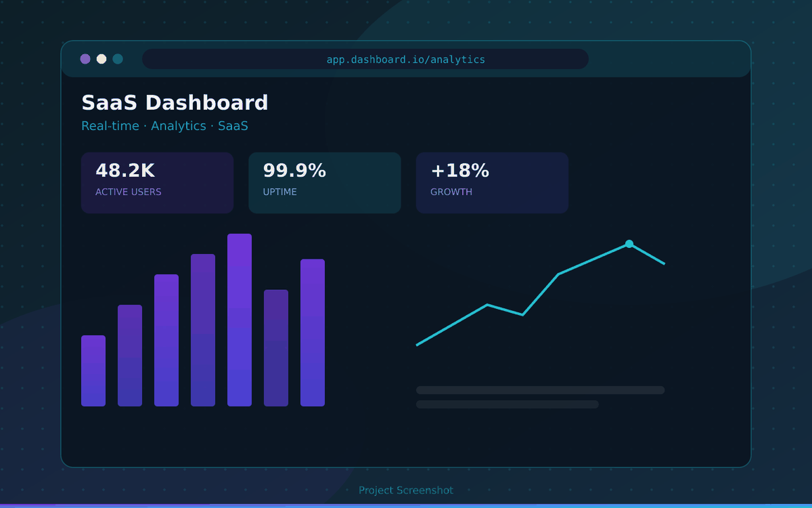Click the GROWTH label
The width and height of the screenshot is (812, 508).
[x=451, y=192]
